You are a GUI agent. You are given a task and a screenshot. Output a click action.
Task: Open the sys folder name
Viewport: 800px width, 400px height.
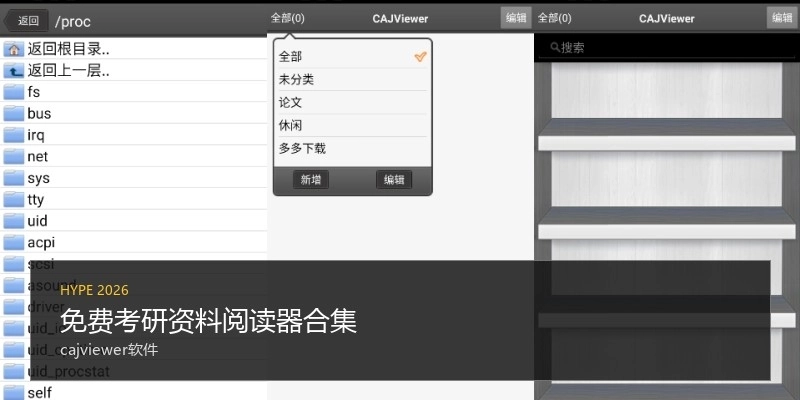pos(39,179)
